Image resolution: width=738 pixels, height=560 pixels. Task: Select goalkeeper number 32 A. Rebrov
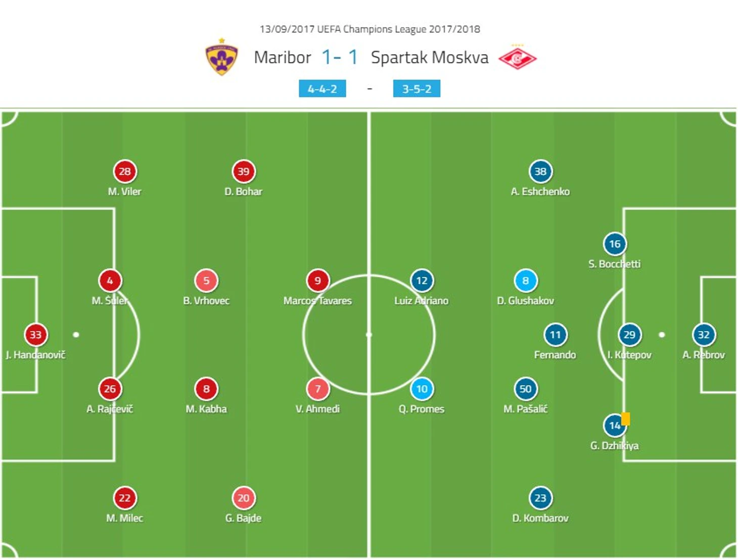point(704,335)
